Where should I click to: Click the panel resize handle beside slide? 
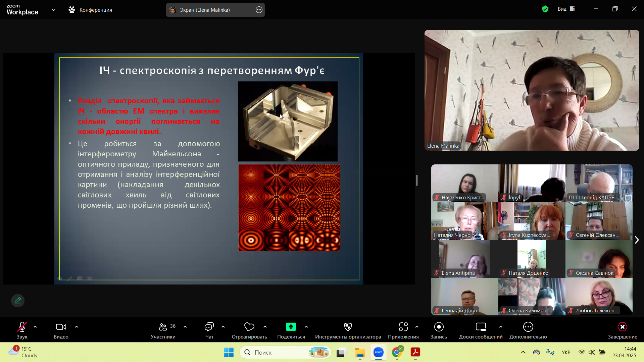tap(417, 180)
